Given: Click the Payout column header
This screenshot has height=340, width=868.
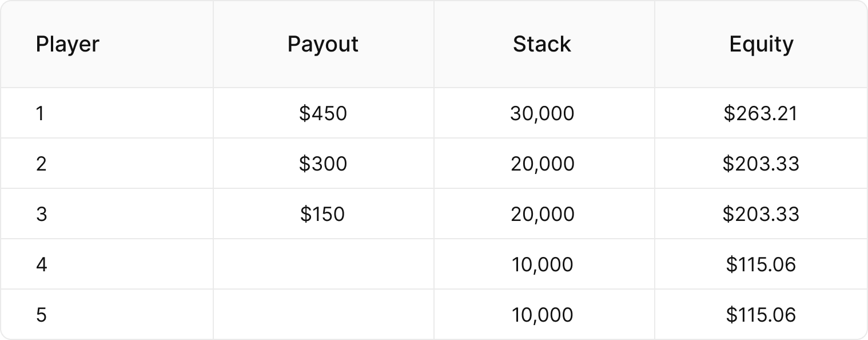Looking at the screenshot, I should (x=323, y=44).
